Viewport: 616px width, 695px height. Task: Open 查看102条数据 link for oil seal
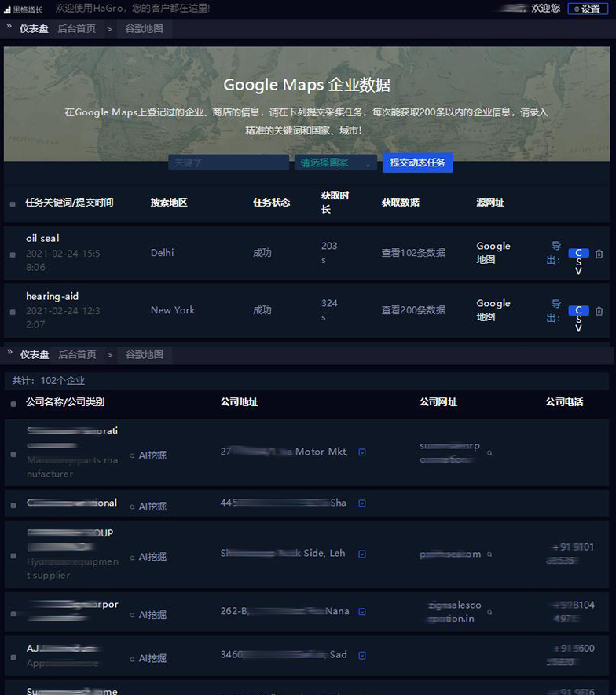click(x=413, y=253)
